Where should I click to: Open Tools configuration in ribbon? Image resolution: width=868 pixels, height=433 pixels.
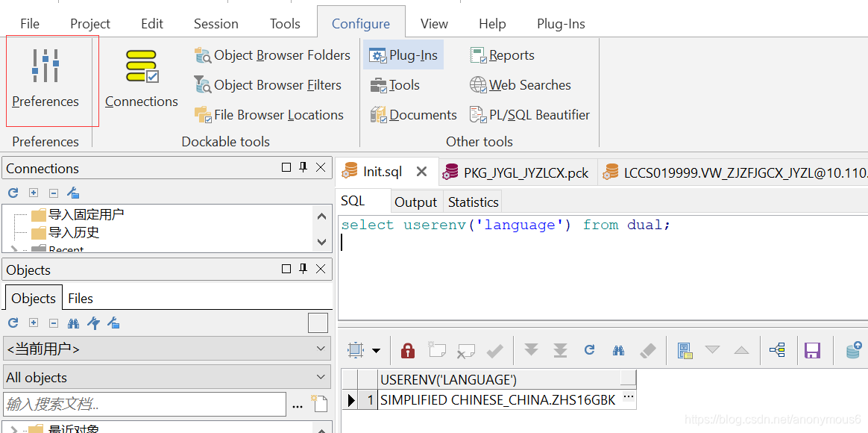[395, 85]
